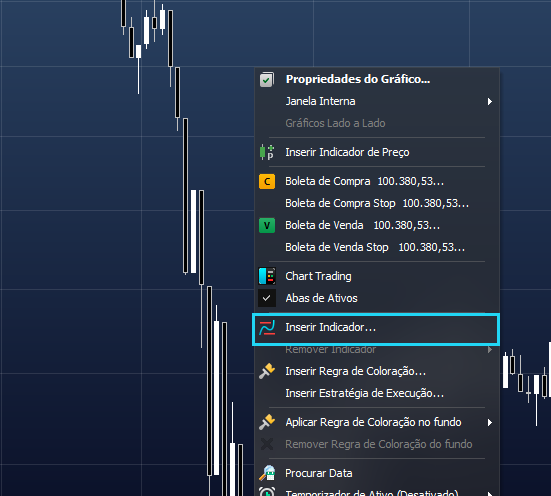Click the tall white candlestick on chart

coord(216,397)
